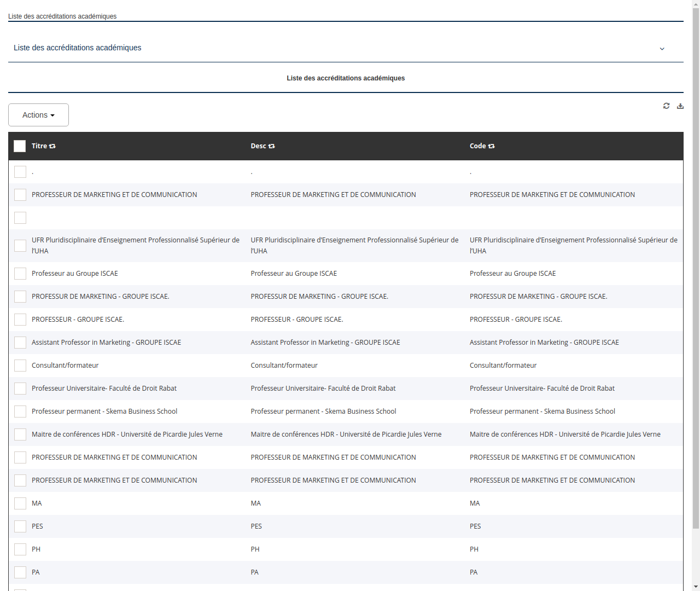This screenshot has width=700, height=591.
Task: Click the chevron on the Actions button
Action: click(x=53, y=115)
